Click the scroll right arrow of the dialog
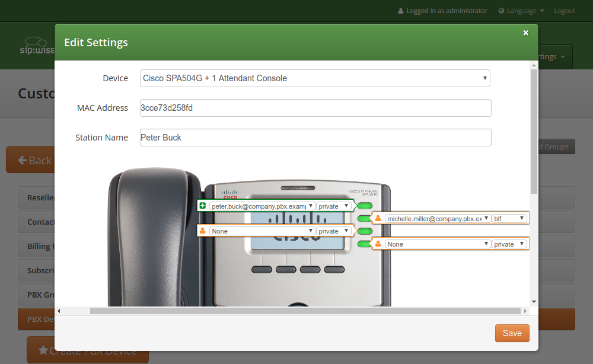Screen dimensions: 593x364 pos(525,311)
